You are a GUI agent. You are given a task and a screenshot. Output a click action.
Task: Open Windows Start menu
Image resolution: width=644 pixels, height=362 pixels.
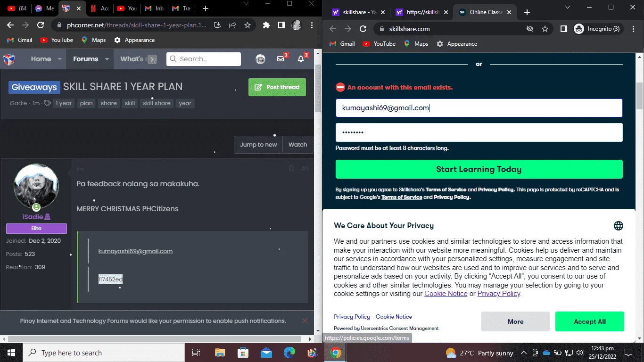point(11,353)
